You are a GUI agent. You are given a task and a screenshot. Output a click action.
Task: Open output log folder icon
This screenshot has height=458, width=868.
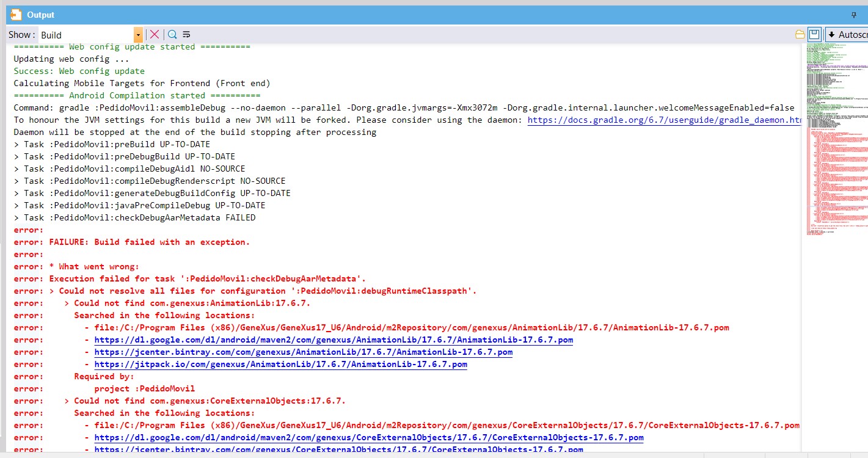pyautogui.click(x=800, y=35)
